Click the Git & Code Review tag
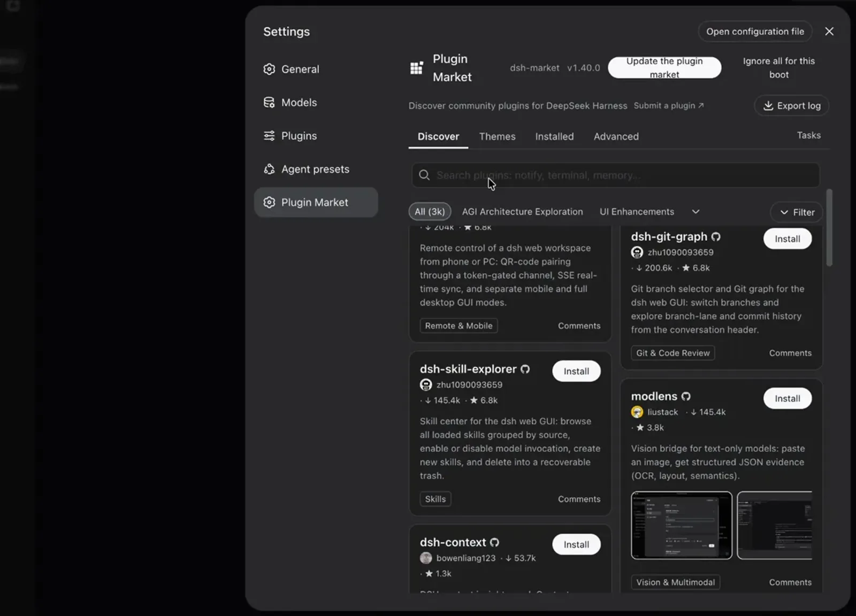Image resolution: width=856 pixels, height=616 pixels. coord(673,353)
